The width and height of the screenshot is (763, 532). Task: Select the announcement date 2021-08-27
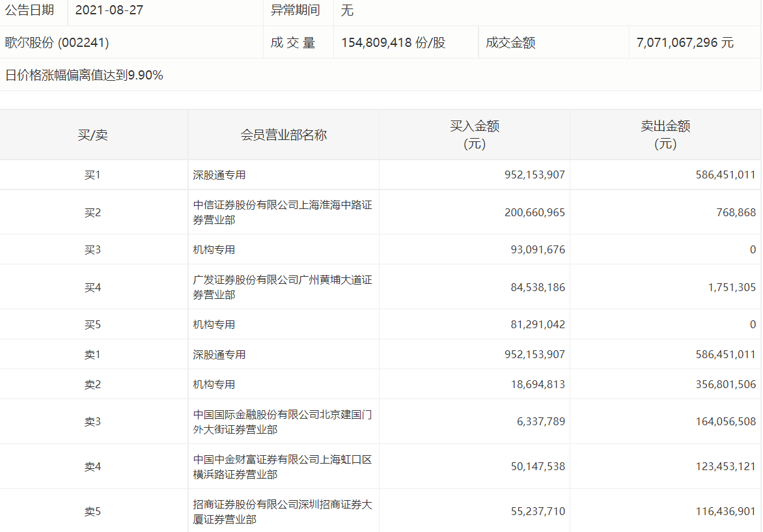coord(109,10)
